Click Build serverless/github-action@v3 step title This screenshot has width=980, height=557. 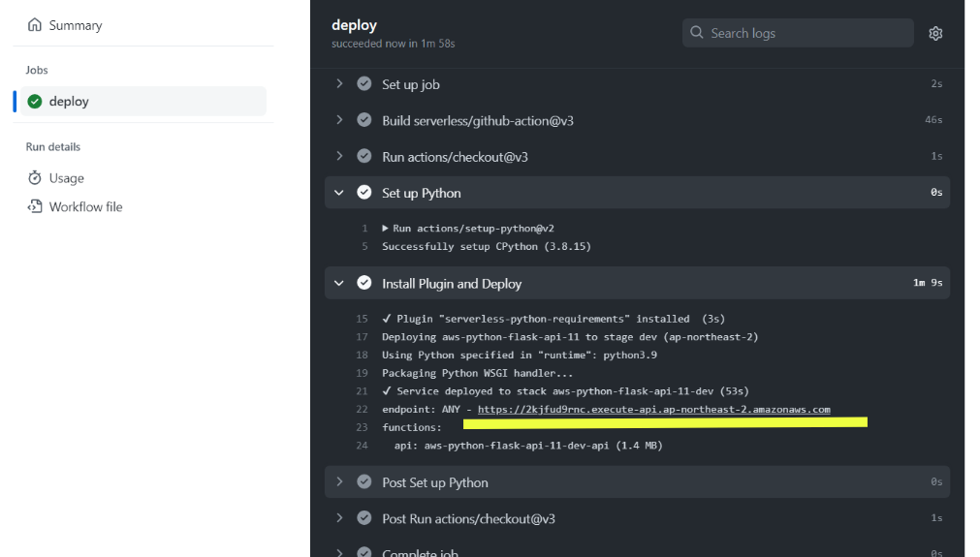(478, 120)
